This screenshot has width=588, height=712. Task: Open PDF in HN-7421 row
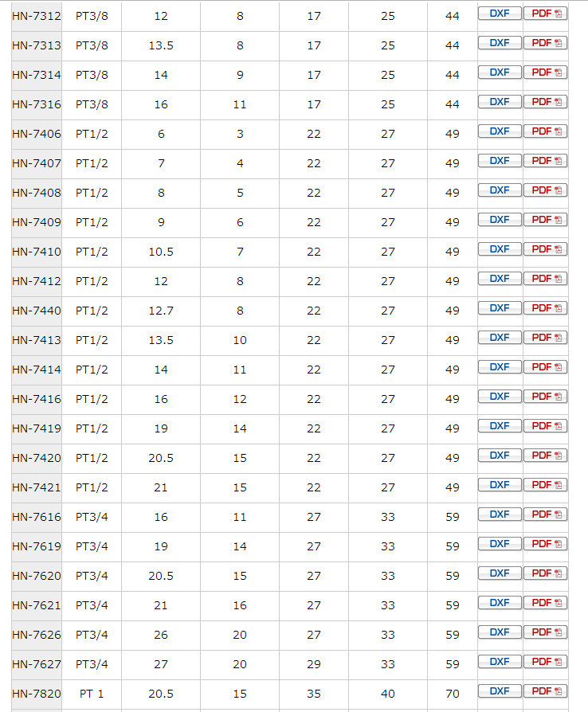(545, 485)
